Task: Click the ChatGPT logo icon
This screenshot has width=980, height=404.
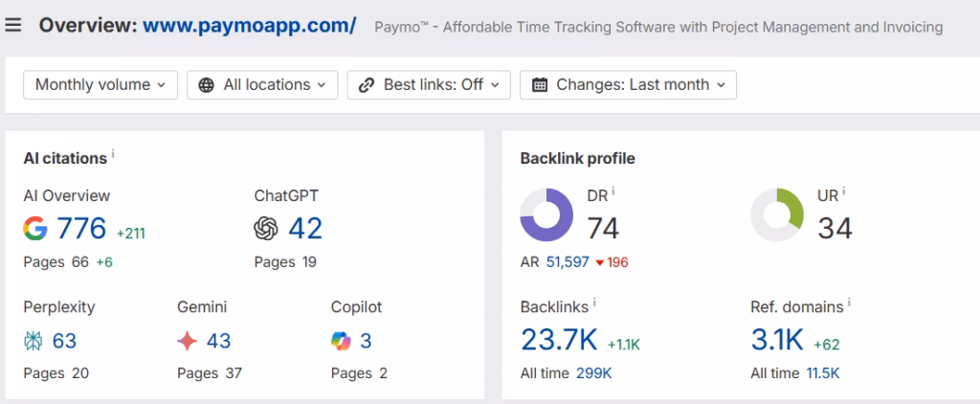Action: coord(266,229)
